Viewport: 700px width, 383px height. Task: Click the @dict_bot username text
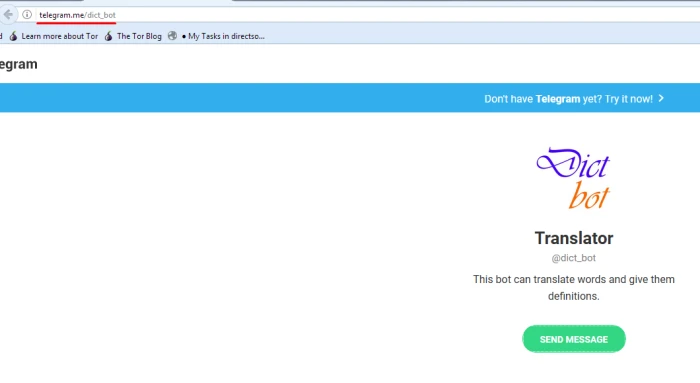coord(574,258)
